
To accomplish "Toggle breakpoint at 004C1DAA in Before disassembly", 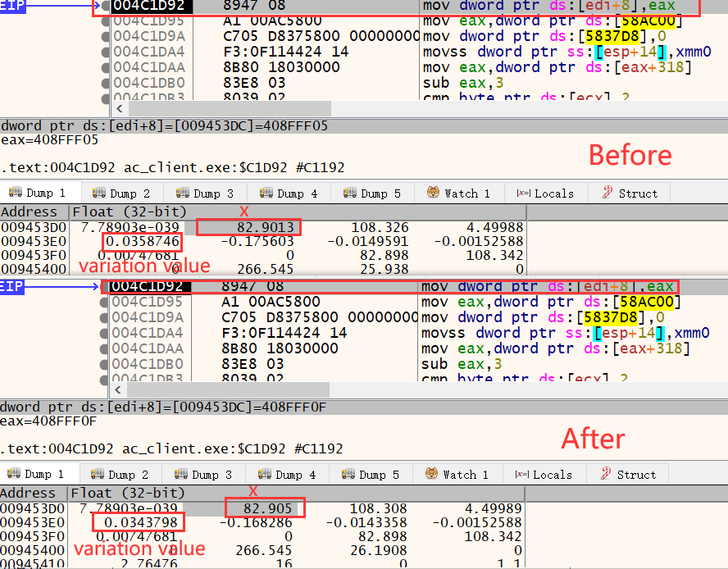I will [105, 67].
